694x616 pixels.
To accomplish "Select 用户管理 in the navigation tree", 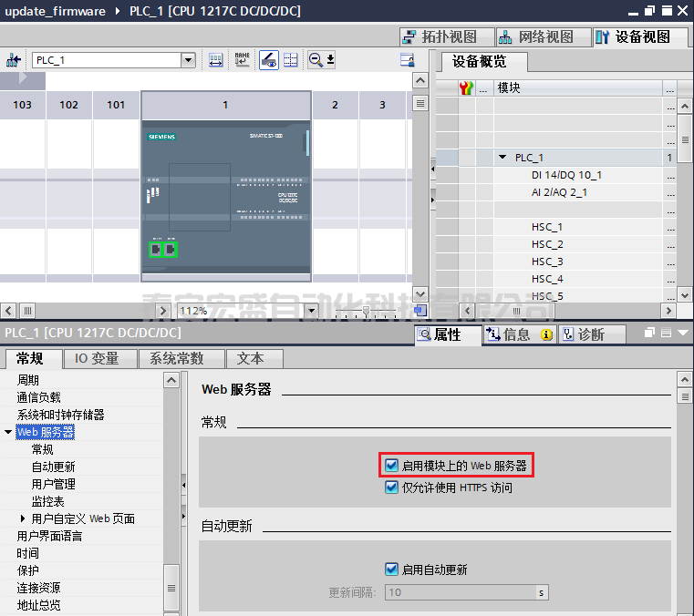I will (x=53, y=484).
